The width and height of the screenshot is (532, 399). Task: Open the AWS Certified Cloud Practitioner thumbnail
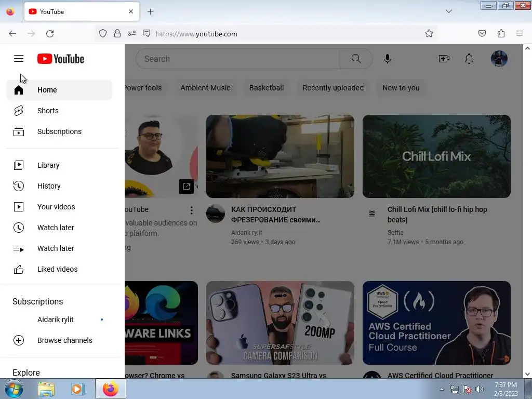point(436,323)
